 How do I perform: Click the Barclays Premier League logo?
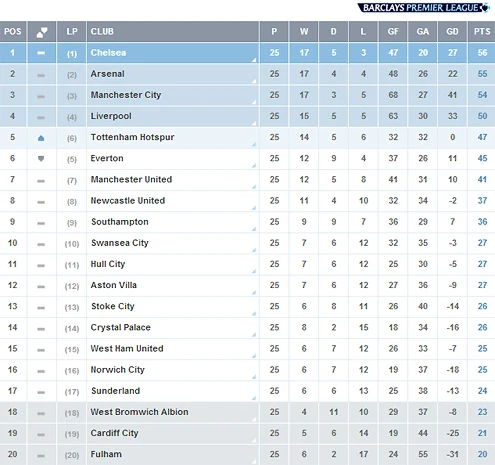click(423, 7)
